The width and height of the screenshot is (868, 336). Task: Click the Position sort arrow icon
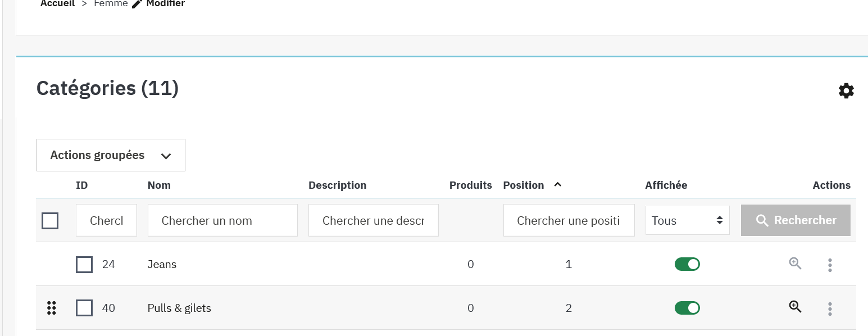557,185
